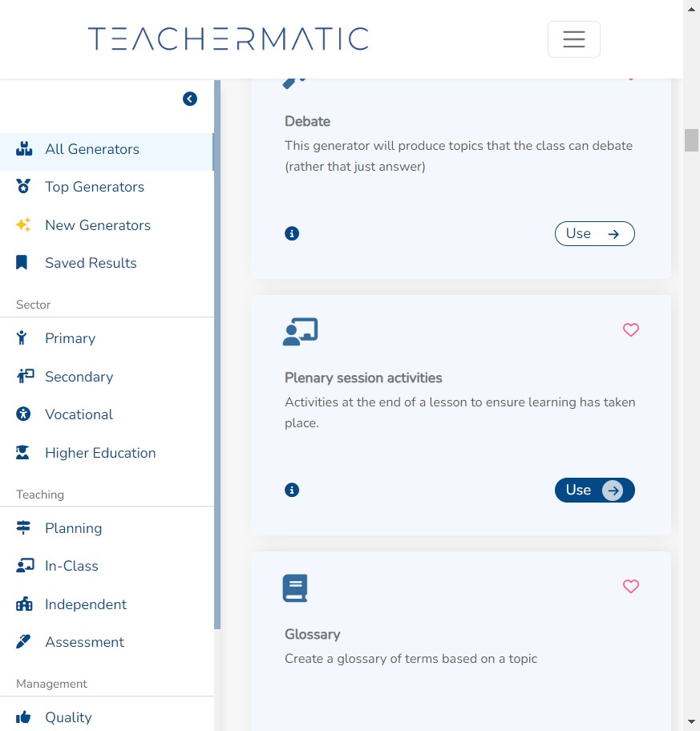Open the Quality management category

click(x=68, y=717)
